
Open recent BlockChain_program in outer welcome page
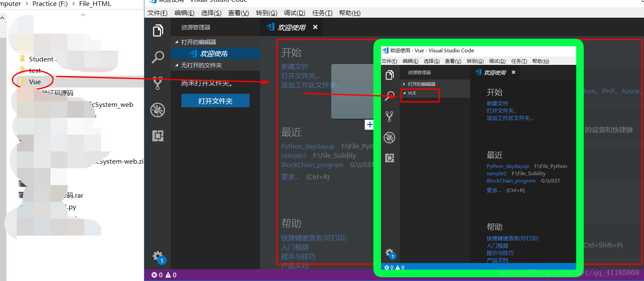coord(312,165)
